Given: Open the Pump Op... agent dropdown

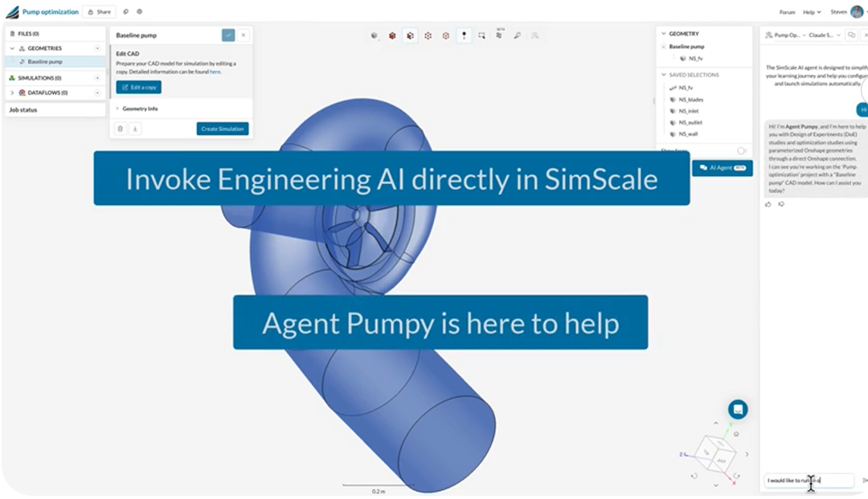Looking at the screenshot, I should pos(785,35).
